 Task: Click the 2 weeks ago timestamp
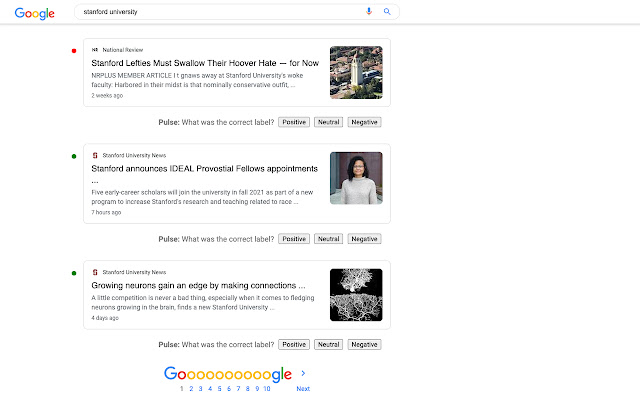107,96
